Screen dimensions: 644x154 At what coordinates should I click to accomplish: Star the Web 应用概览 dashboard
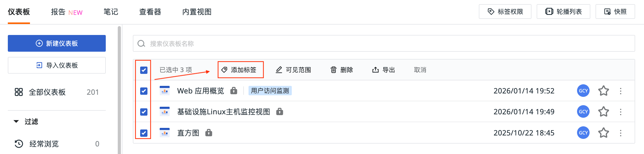click(x=603, y=91)
